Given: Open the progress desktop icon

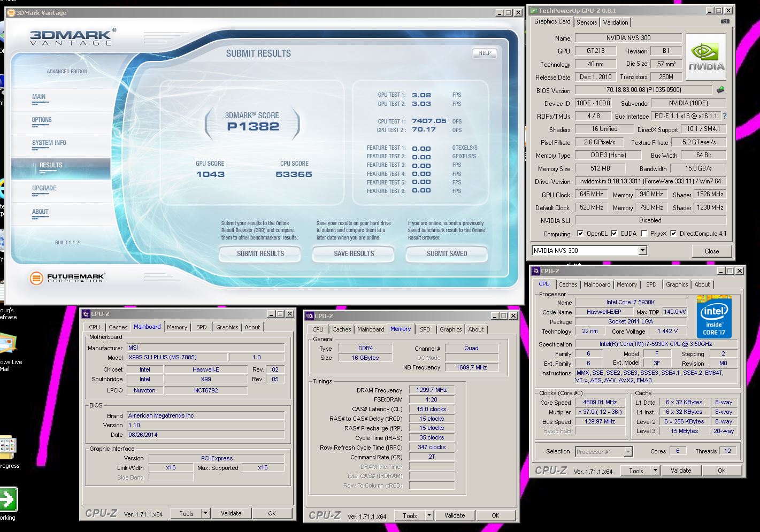Looking at the screenshot, I should tap(7, 448).
